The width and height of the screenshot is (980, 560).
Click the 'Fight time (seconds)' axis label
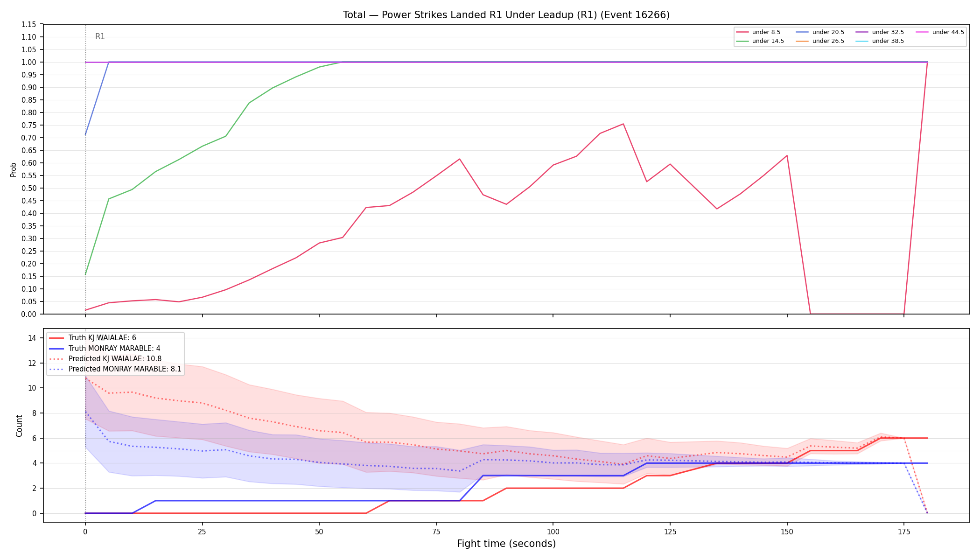tap(506, 544)
